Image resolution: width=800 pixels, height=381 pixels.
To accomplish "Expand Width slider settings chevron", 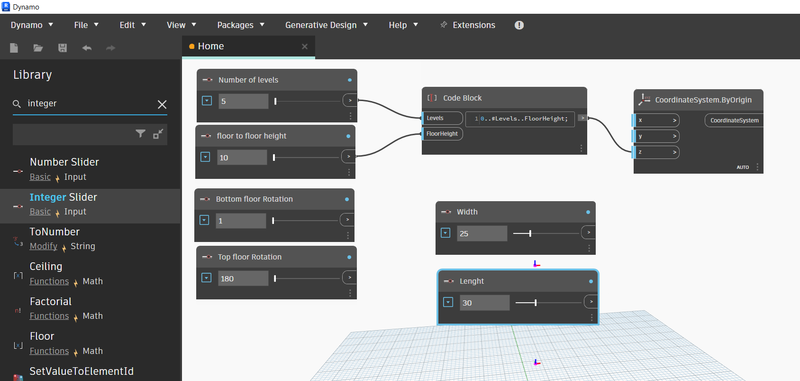I will click(x=445, y=233).
